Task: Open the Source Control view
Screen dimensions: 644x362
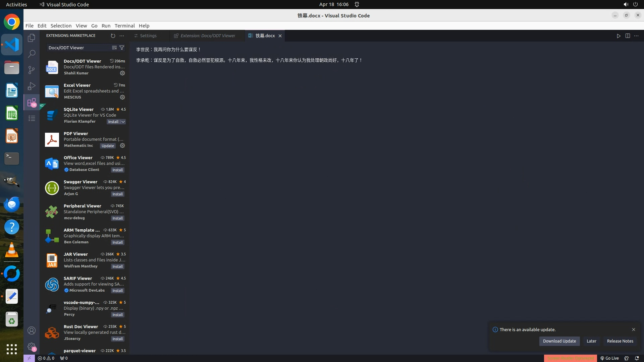Action: tap(32, 70)
